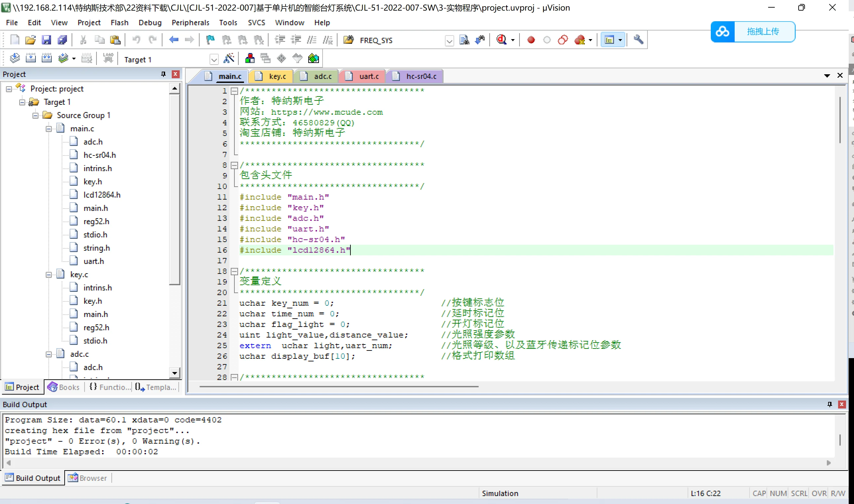This screenshot has height=504, width=854.
Task: Click Toggle Bookmark blue flag icon
Action: click(x=210, y=40)
